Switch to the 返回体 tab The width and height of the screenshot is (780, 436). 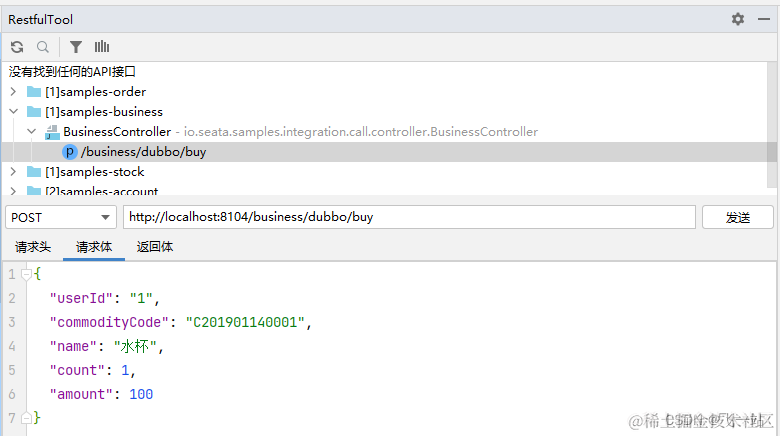point(155,247)
